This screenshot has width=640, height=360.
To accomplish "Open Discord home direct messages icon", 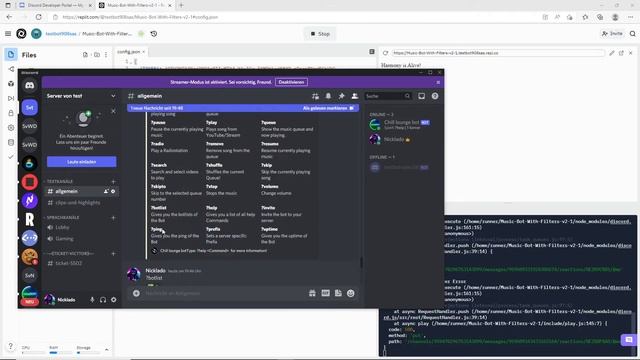I will point(29,86).
